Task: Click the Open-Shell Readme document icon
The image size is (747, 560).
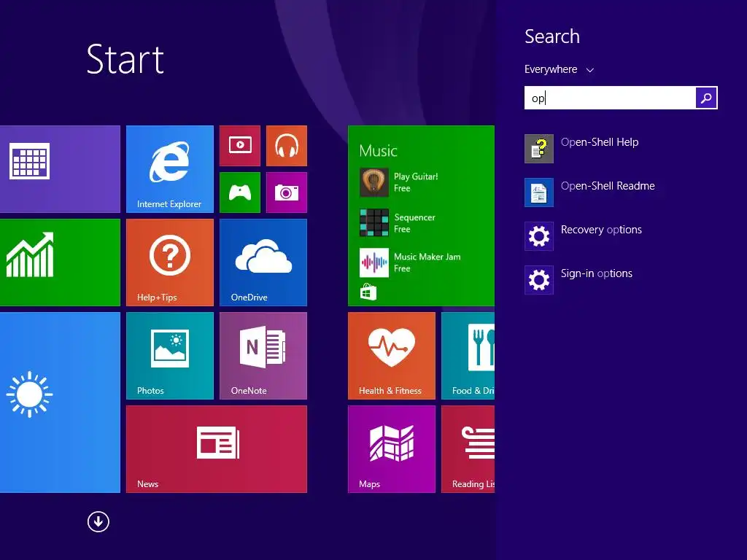Action: (539, 192)
